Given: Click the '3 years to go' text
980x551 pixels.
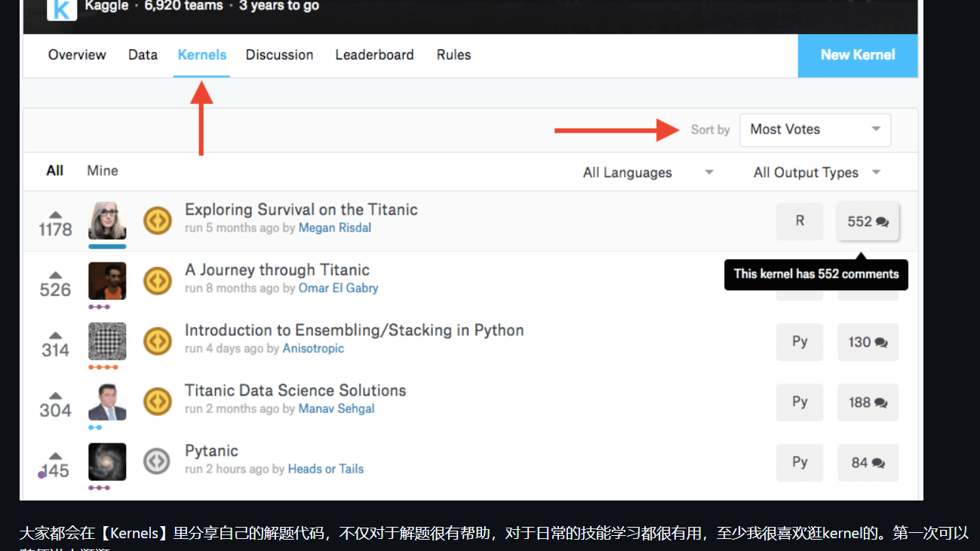Looking at the screenshot, I should (279, 6).
